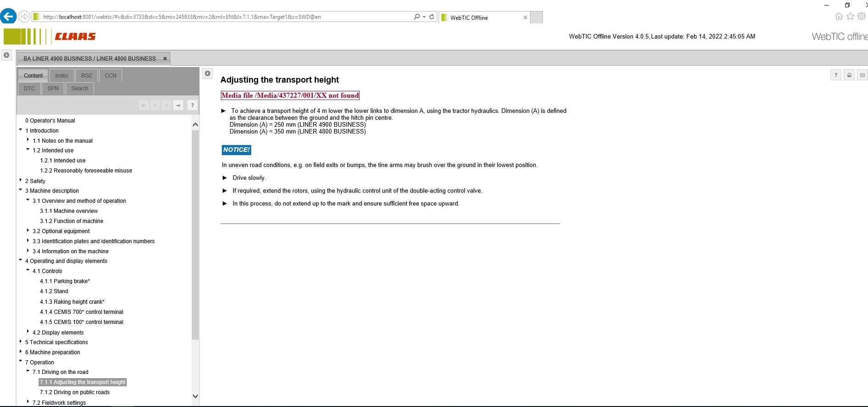Open the CCN tab
The image size is (868, 407).
(x=111, y=76)
